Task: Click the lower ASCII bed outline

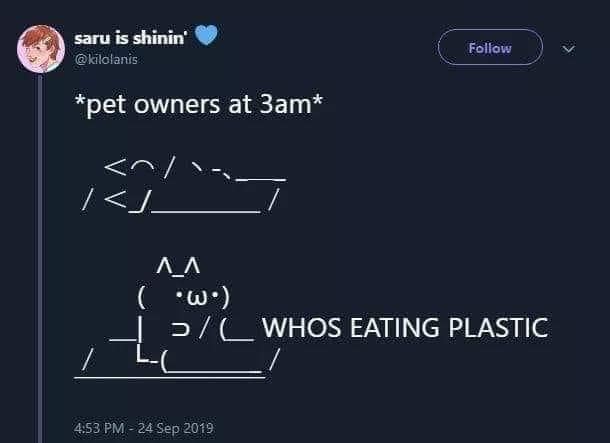Action: click(180, 360)
